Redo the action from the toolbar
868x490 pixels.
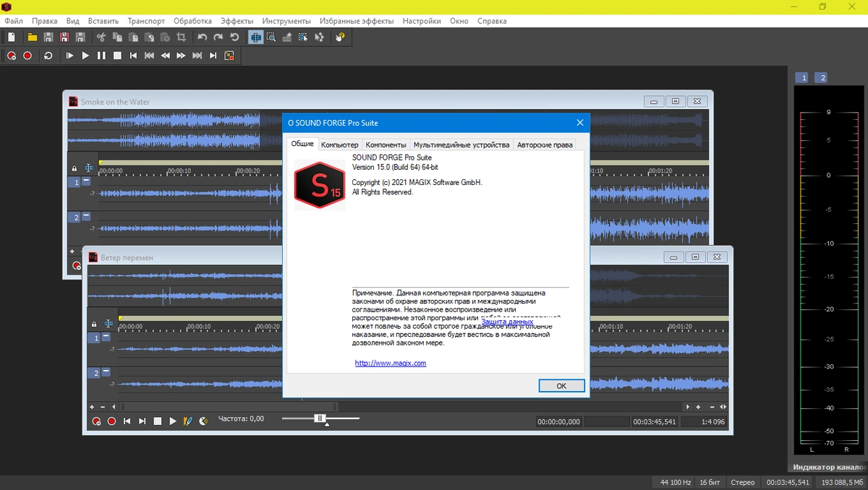pos(218,37)
